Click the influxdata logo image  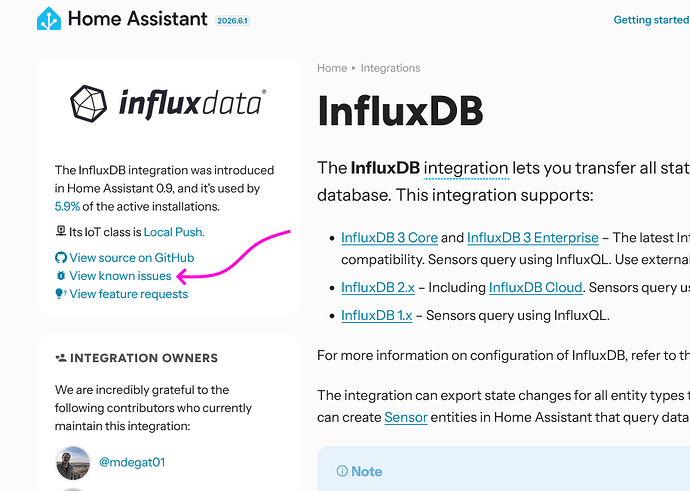[168, 104]
